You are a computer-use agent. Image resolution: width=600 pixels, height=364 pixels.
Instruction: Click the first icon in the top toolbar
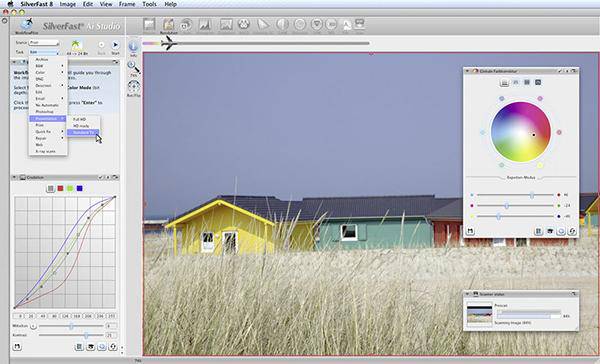149,24
